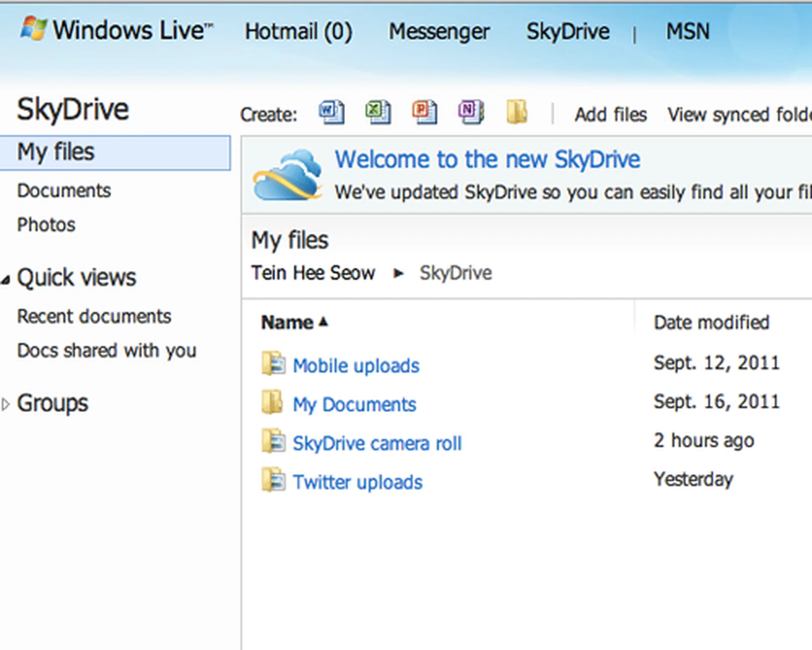Create a new OneNote notebook
812x650 pixels.
pyautogui.click(x=471, y=112)
